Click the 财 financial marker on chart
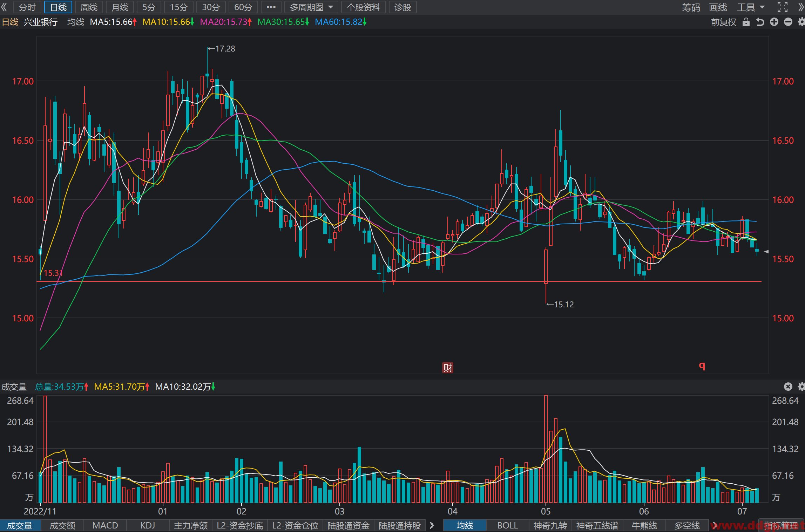805x532 pixels. point(448,367)
